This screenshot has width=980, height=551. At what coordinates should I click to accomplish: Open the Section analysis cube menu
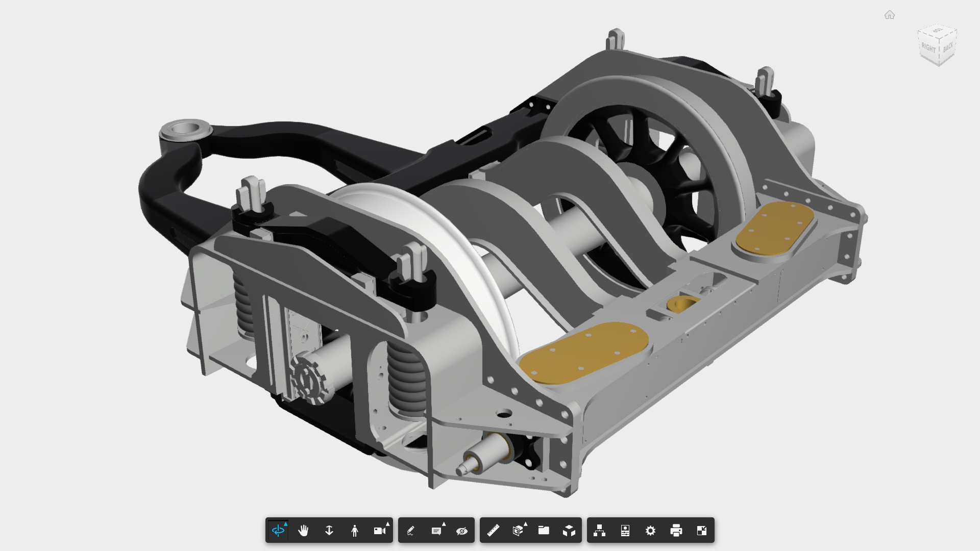(518, 531)
